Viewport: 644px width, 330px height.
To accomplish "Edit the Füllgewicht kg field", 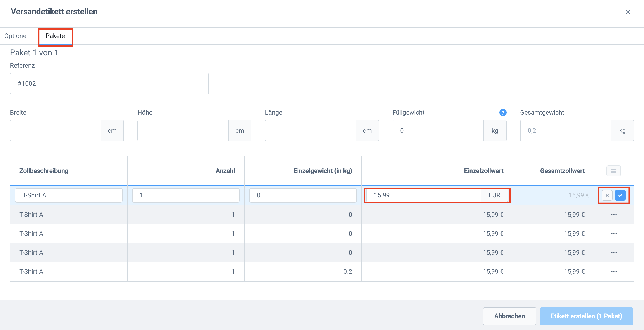I will (x=438, y=131).
